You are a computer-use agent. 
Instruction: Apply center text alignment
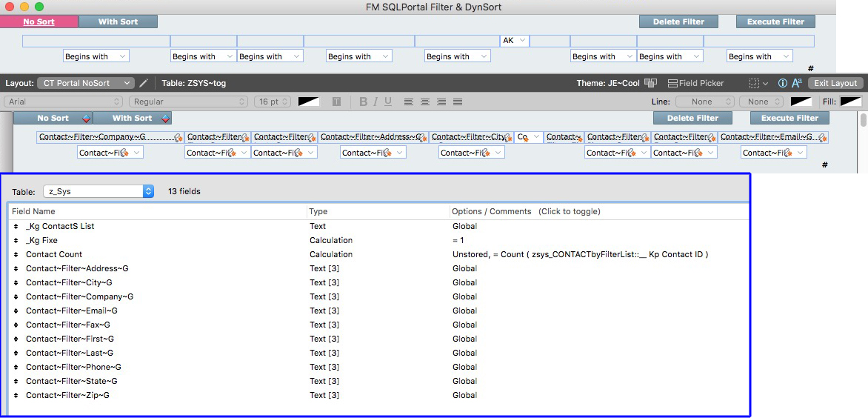[x=425, y=102]
